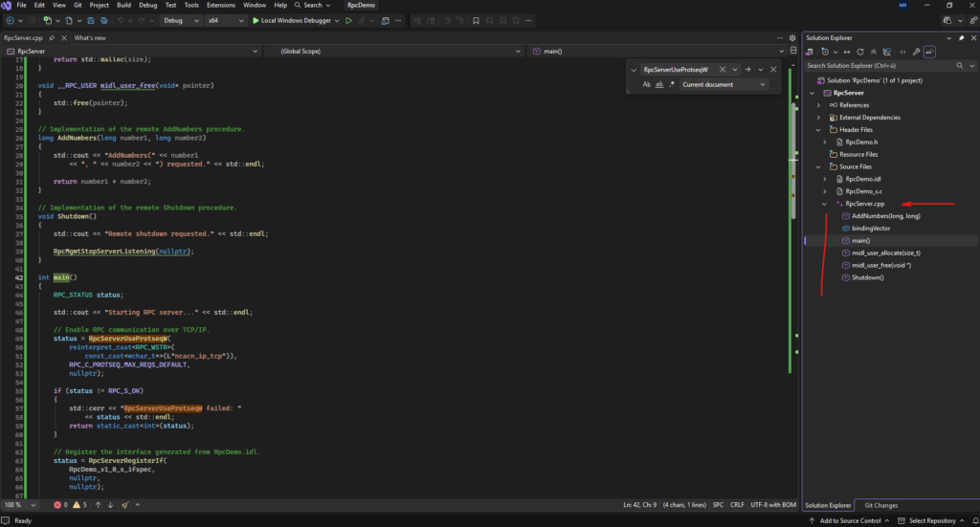
Task: Expand the replace row in find box
Action: 634,70
